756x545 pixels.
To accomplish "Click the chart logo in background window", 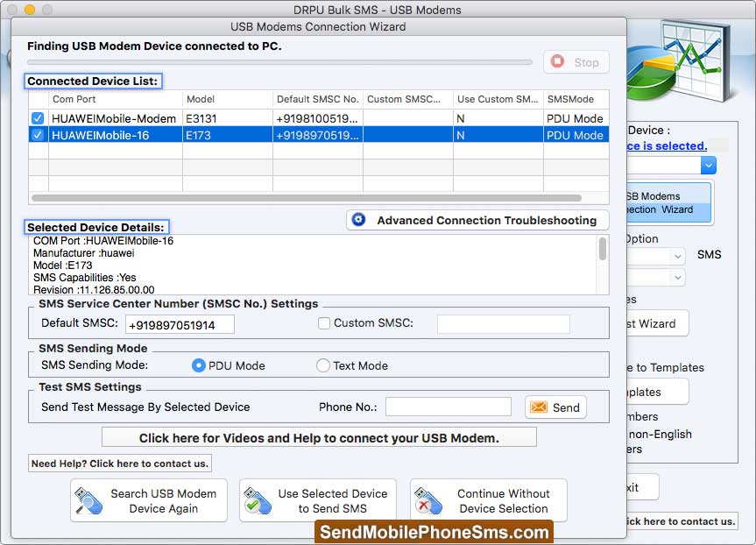I will [x=680, y=60].
